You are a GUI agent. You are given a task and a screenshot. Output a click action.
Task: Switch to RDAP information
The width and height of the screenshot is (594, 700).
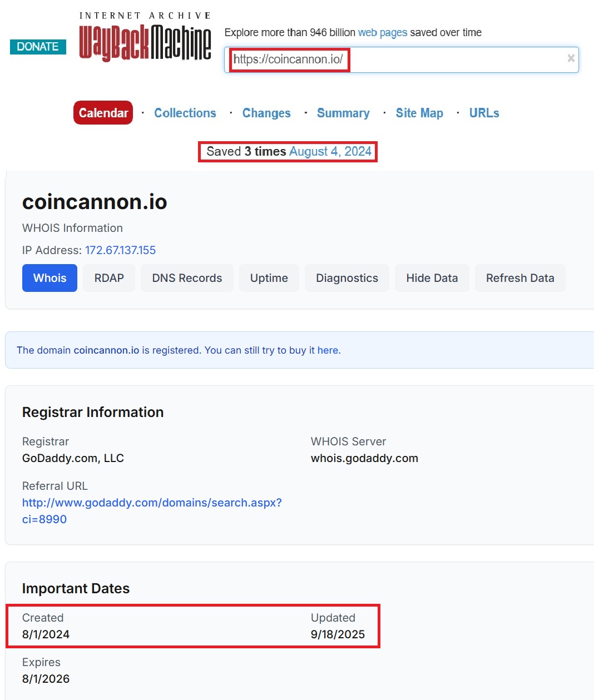tap(109, 278)
